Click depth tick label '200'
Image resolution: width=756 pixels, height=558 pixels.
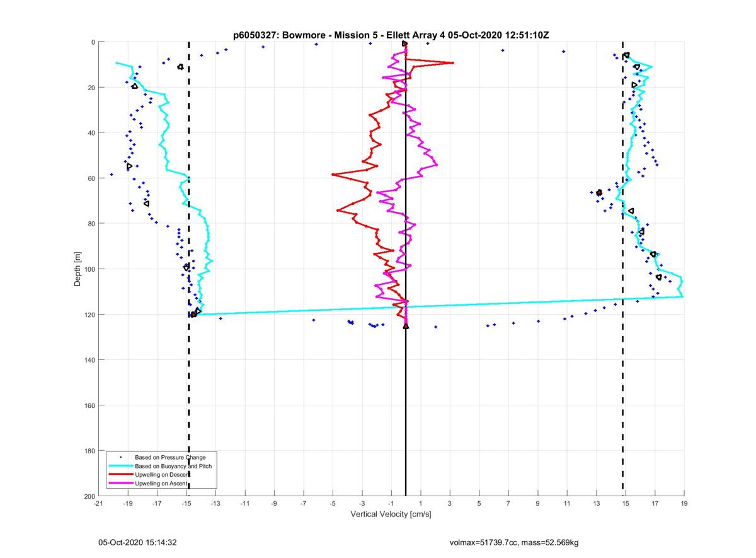coord(89,496)
